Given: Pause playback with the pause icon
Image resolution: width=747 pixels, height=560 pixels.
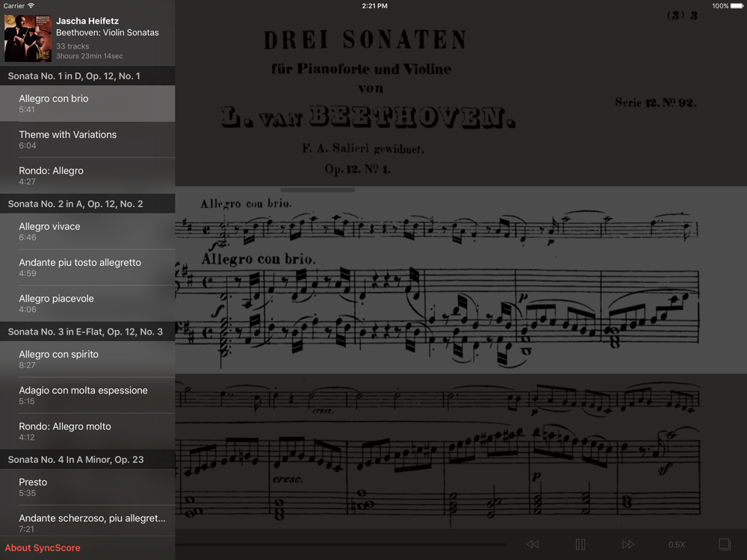Looking at the screenshot, I should 580,544.
